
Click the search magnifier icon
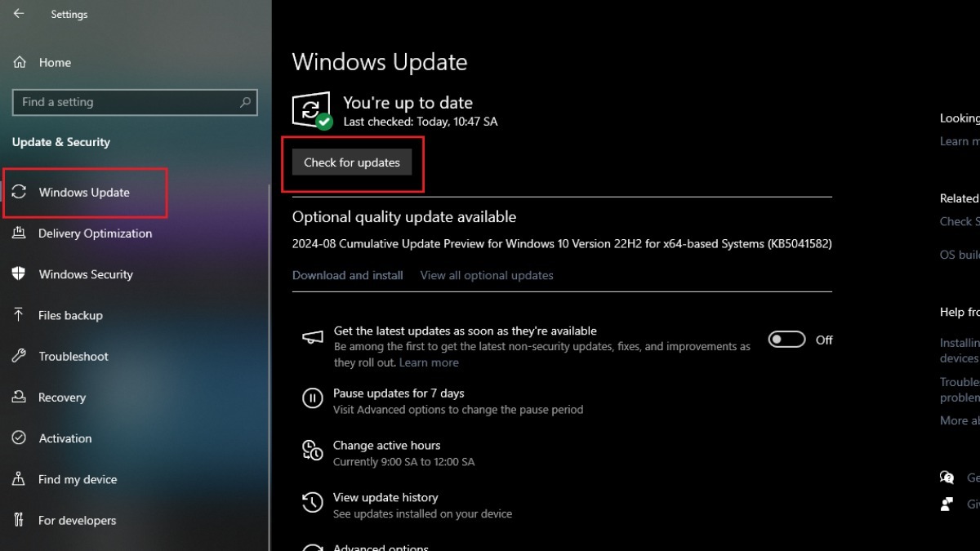point(245,102)
